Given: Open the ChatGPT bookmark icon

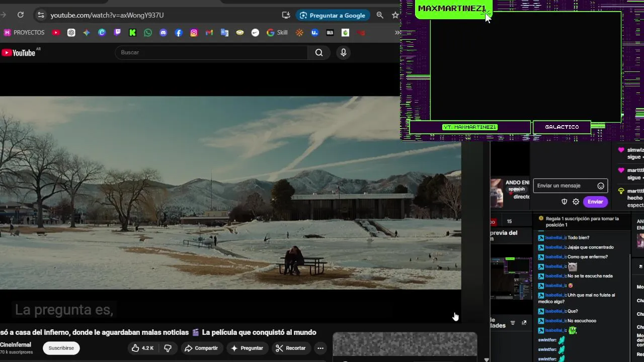Looking at the screenshot, I should click(71, 33).
